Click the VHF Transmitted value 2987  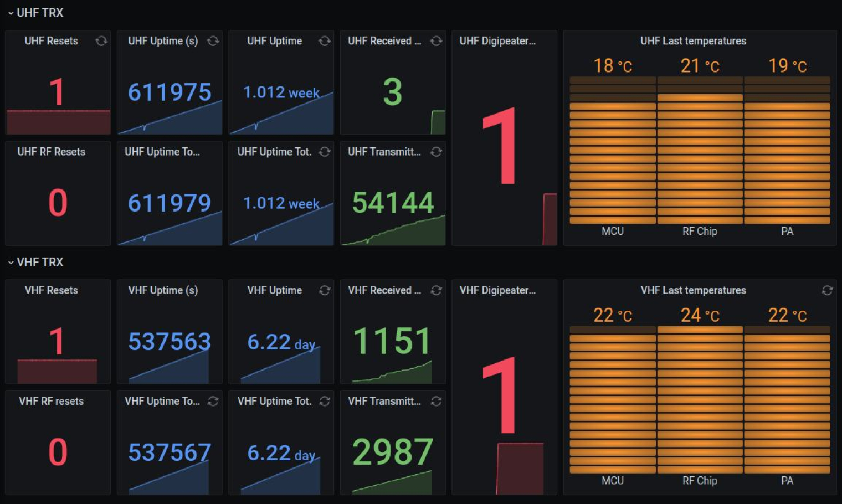392,451
